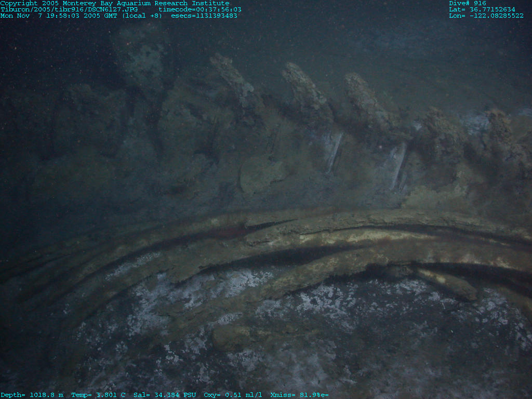Select the Sal= 34.384 PSU reading
The height and width of the screenshot is (399, 532).
coord(165,395)
